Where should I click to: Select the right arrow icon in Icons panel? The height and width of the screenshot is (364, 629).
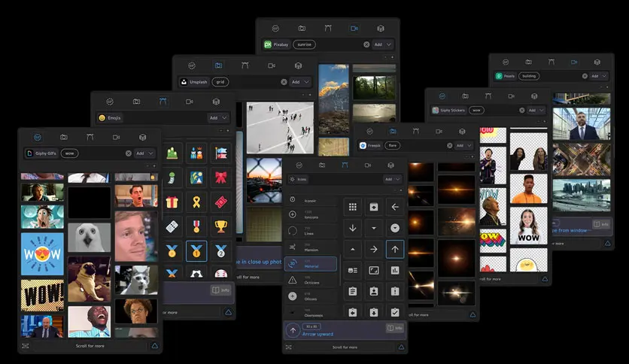coord(373,250)
